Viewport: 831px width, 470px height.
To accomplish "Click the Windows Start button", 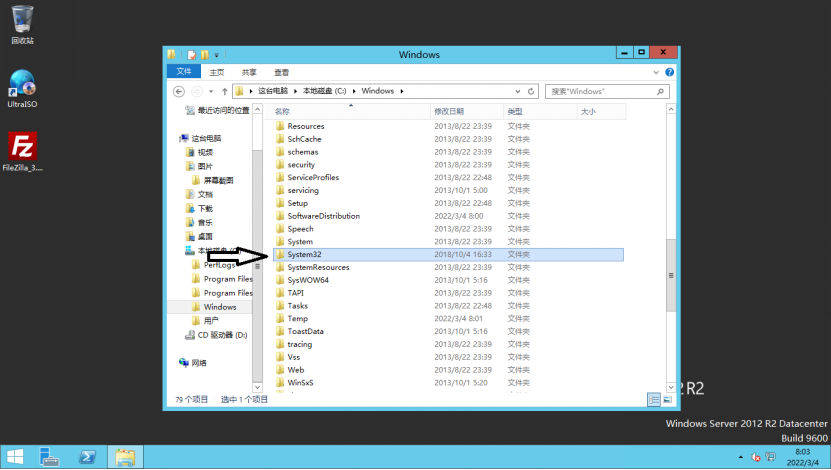I will coord(15,457).
